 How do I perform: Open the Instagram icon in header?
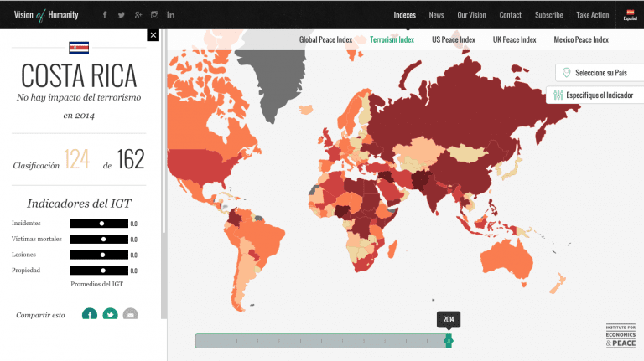click(154, 15)
